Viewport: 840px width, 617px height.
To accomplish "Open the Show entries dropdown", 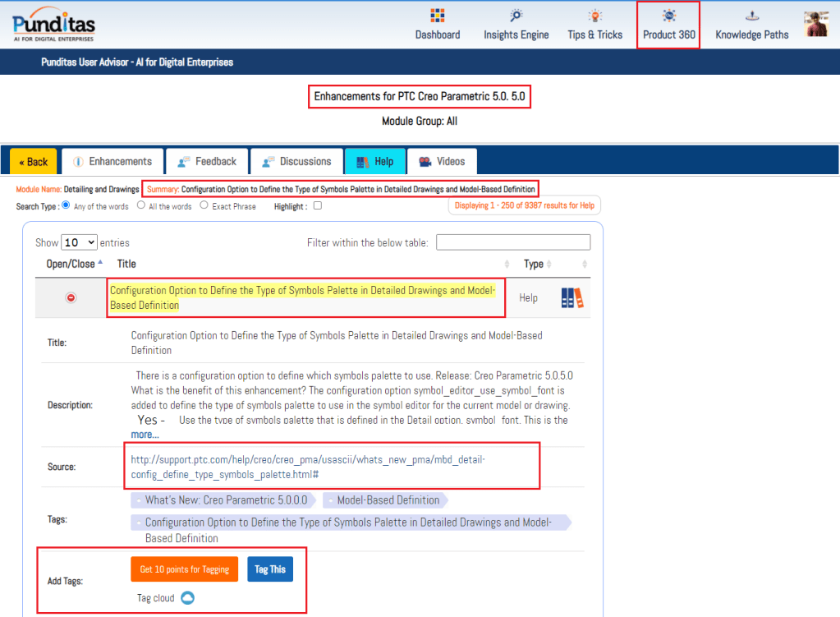I will (80, 242).
